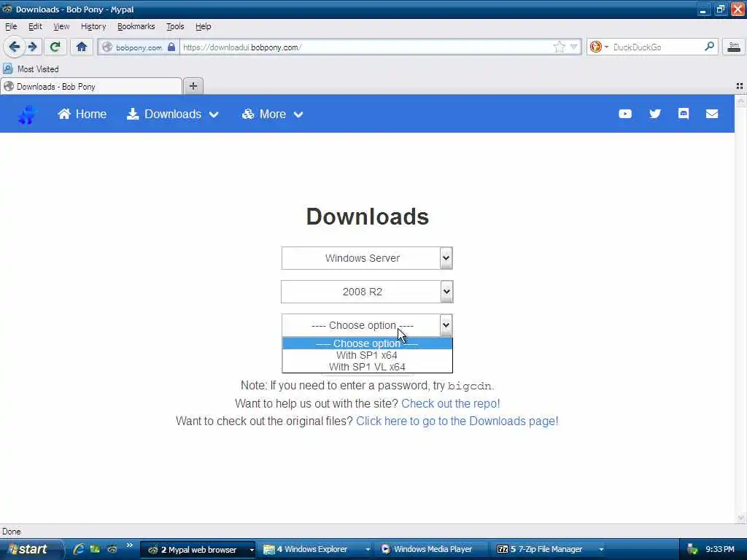Open the address bar history dropdown arrow
Viewport: 747px width, 560px height.
574,47
